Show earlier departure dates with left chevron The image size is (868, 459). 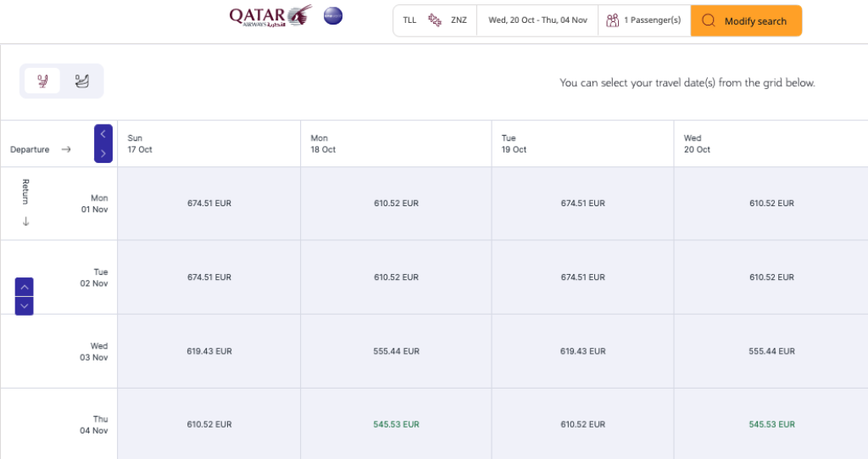click(103, 134)
